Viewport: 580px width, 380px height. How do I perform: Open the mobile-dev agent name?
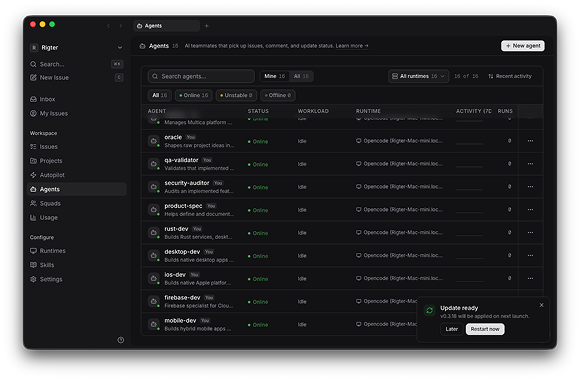(180, 321)
